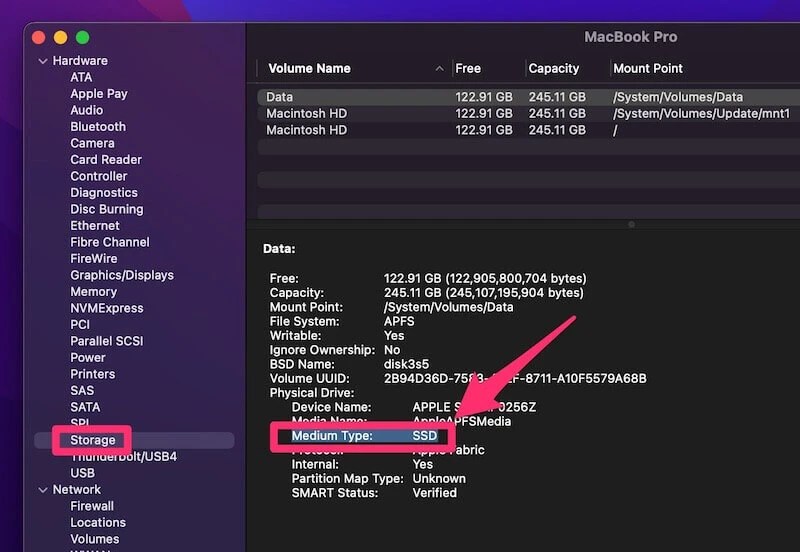Close the window with red button
The height and width of the screenshot is (552, 800).
(39, 37)
